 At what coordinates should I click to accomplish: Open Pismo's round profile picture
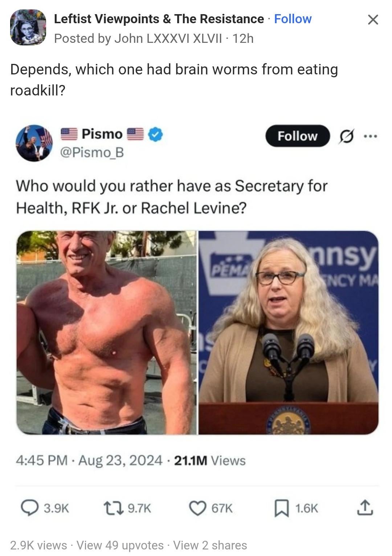[33, 143]
